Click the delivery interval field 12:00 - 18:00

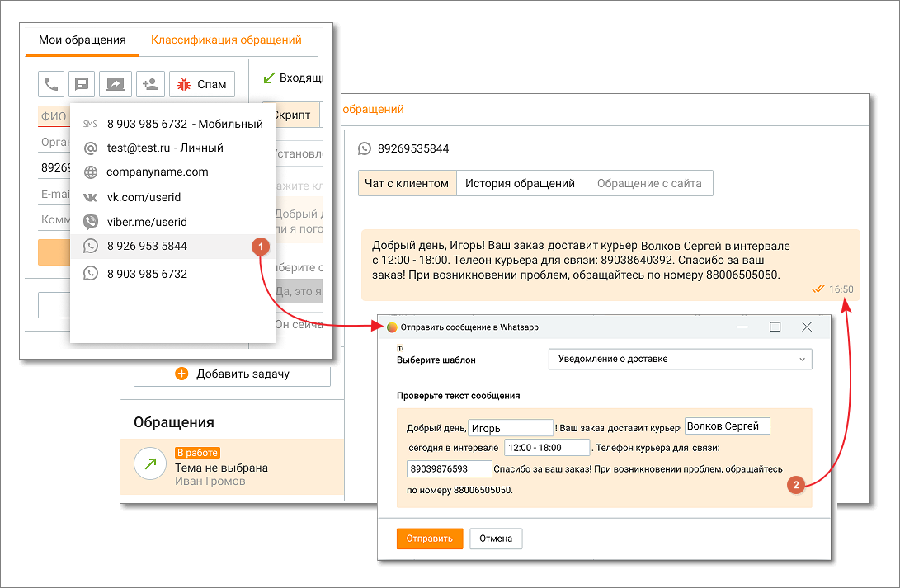(547, 448)
